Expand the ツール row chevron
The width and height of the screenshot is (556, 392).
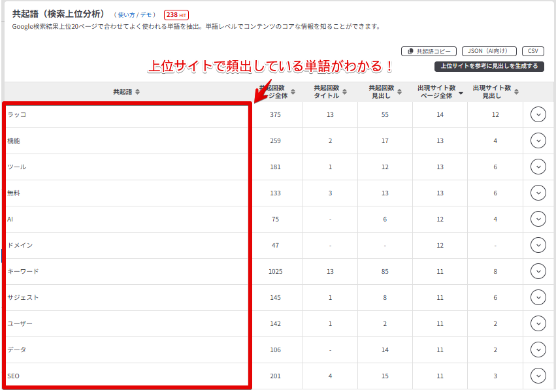[x=538, y=167]
